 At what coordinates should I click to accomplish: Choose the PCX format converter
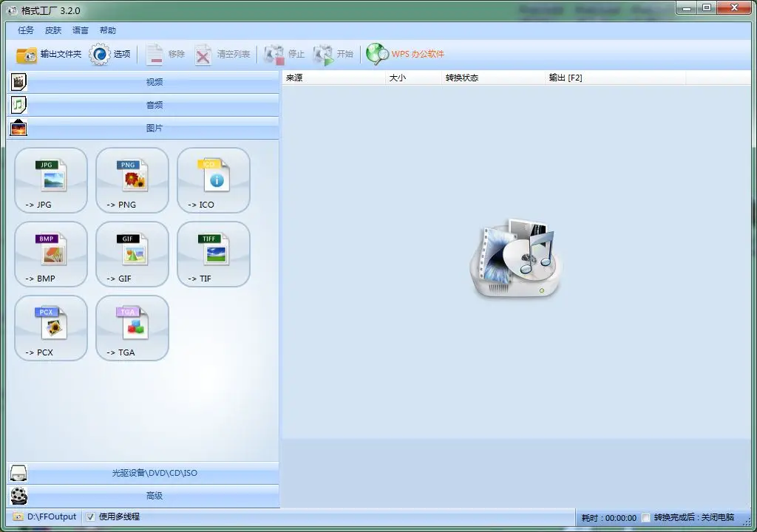tap(51, 328)
